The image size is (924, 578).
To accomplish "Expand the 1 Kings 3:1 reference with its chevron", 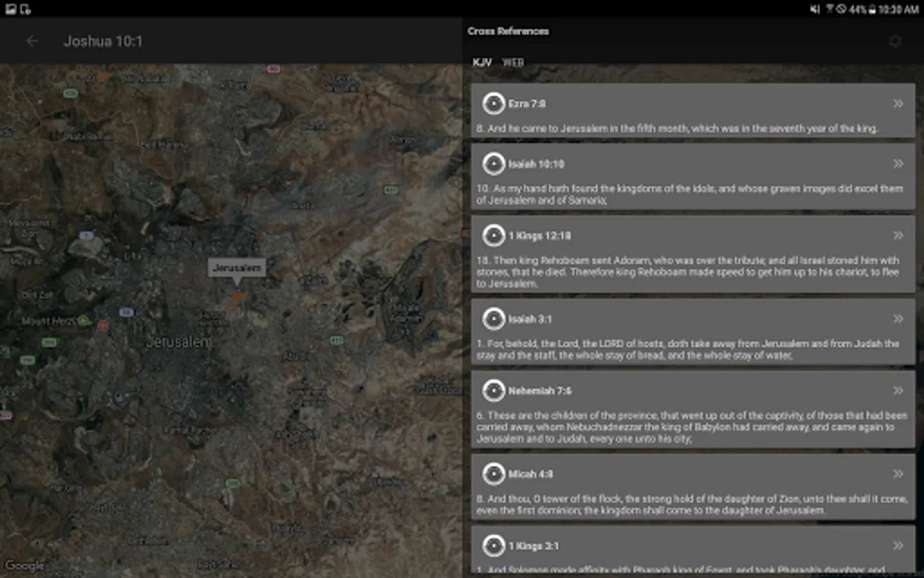I will click(898, 546).
